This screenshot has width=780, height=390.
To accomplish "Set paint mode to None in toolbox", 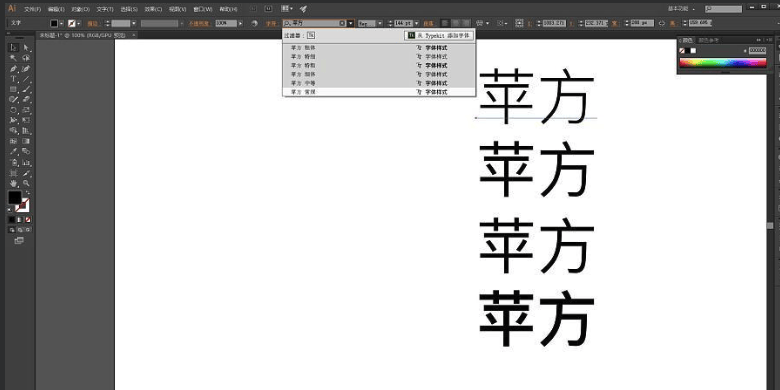I will coord(28,219).
